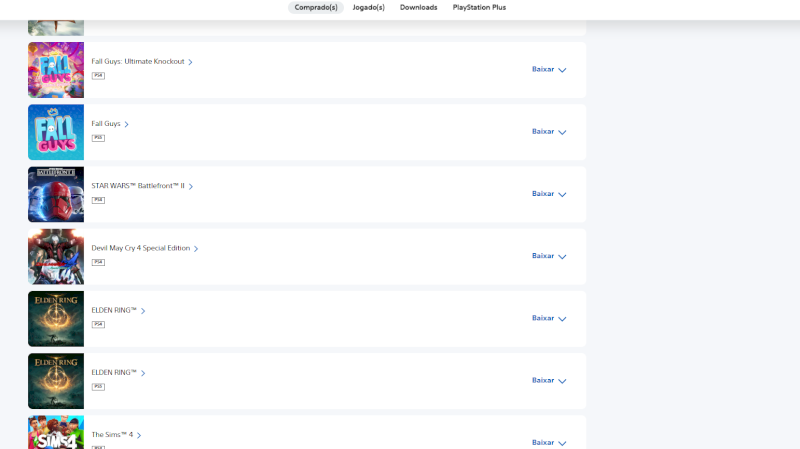Open the PS5 ELDEN RING title link
The image size is (800, 449).
coord(114,372)
